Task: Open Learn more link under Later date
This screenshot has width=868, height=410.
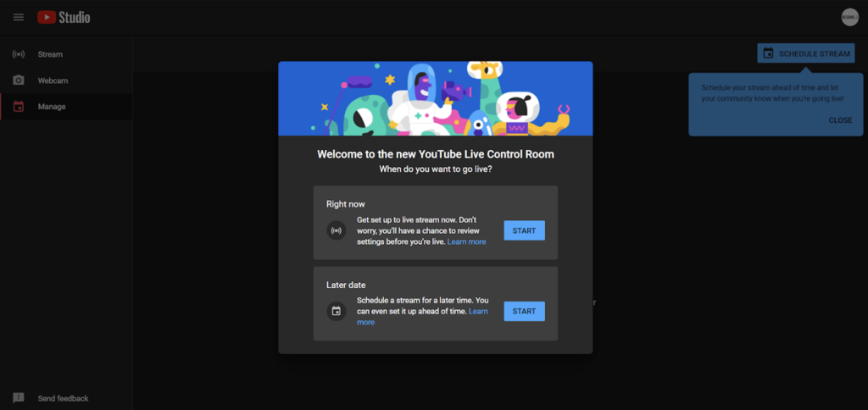Action: click(x=478, y=312)
